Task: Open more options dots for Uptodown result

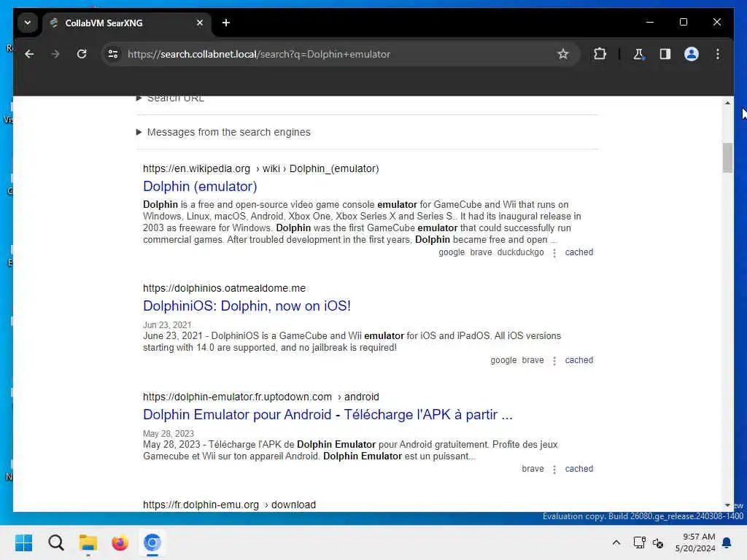Action: (554, 470)
